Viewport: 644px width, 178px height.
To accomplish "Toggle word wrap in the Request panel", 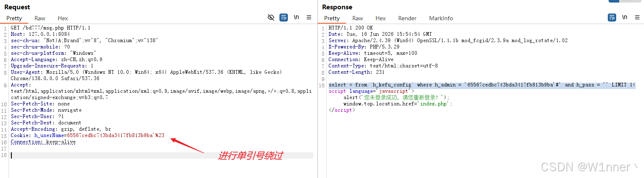I will click(x=284, y=17).
